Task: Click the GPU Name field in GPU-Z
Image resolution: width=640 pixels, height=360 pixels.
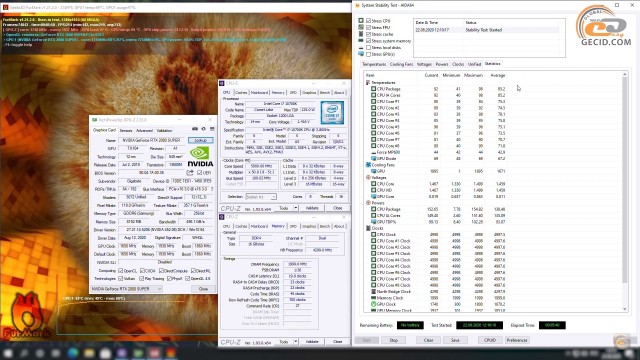Action: 152,140
